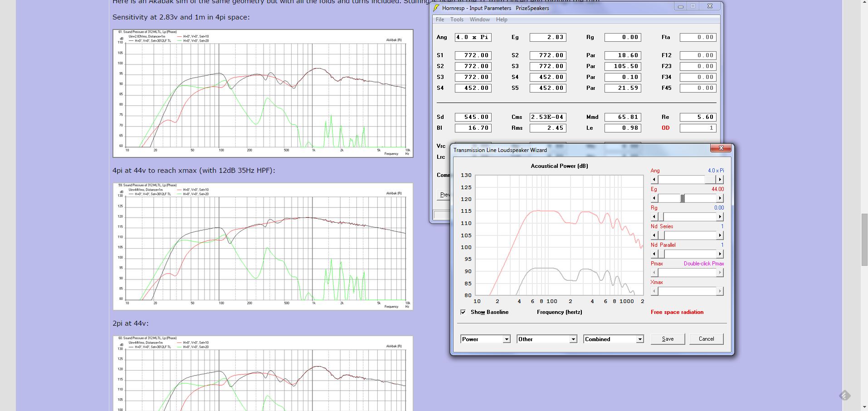Image resolution: width=868 pixels, height=411 pixels.
Task: Click the left arrow of the Rg slider
Action: coord(654,217)
